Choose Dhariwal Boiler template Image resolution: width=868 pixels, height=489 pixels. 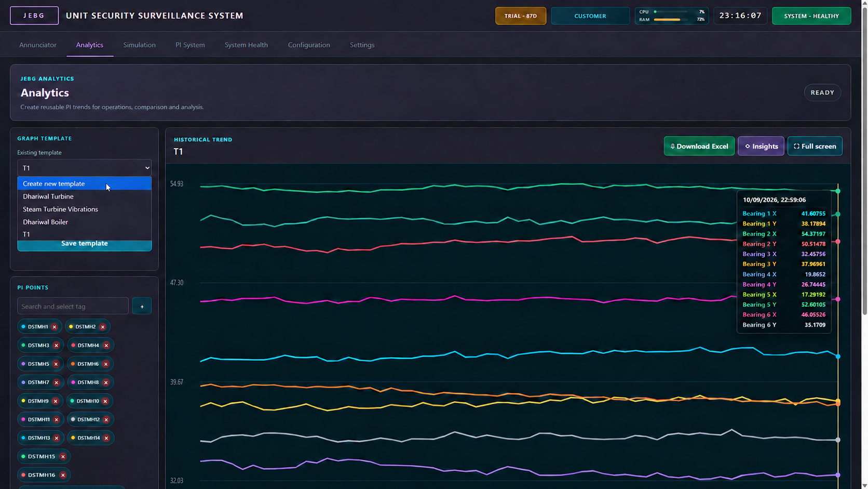pos(85,222)
